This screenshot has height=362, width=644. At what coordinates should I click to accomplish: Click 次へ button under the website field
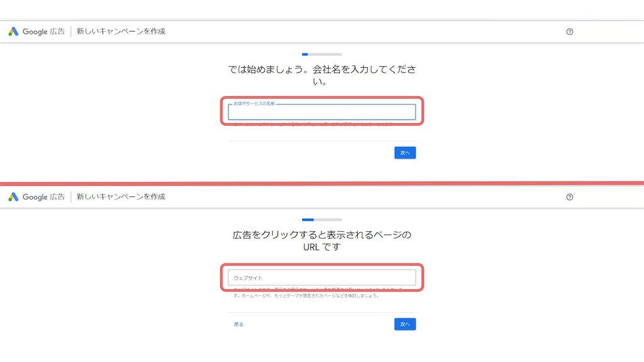pos(405,324)
